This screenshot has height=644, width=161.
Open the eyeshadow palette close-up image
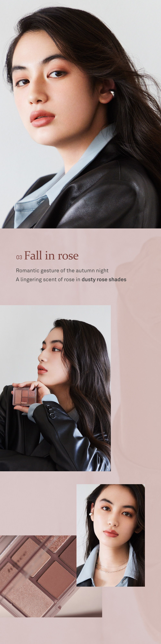pyautogui.click(x=51, y=576)
